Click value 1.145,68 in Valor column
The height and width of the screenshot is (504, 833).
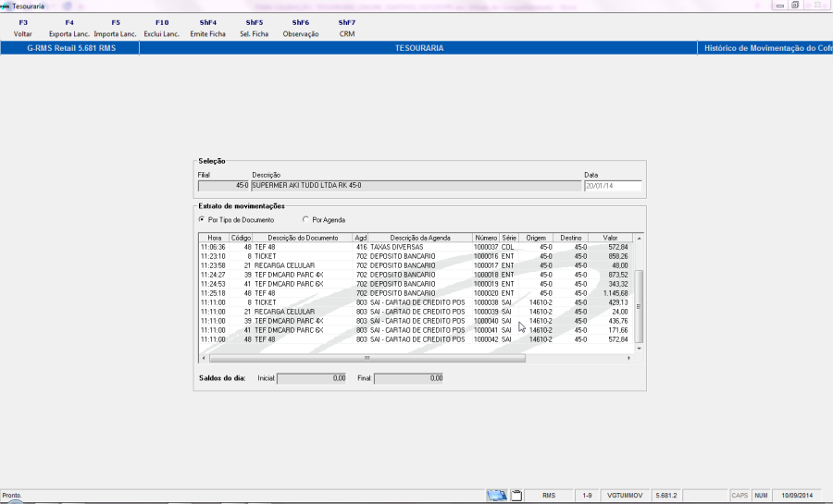[x=615, y=293]
